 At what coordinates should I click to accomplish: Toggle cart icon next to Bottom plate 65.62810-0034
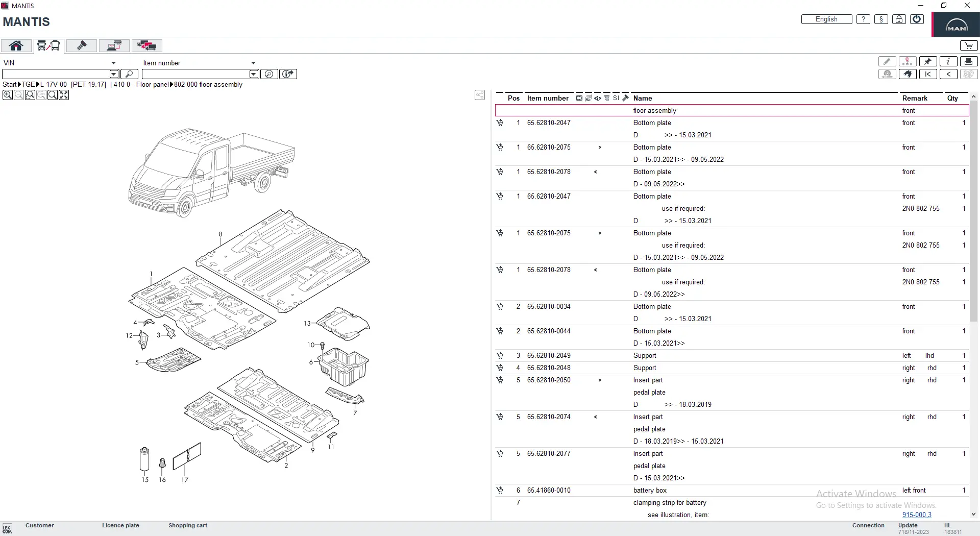click(x=500, y=307)
